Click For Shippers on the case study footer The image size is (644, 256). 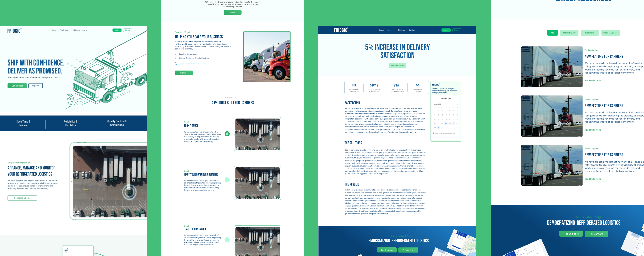coord(387,250)
